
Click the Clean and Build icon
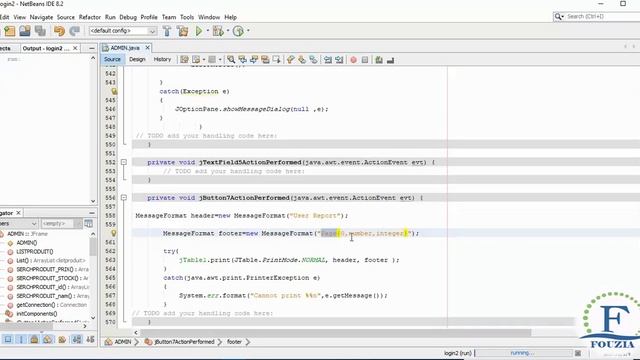pyautogui.click(x=182, y=31)
